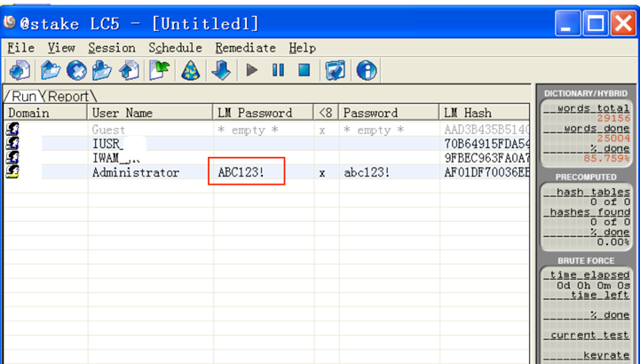Click the user icon in the Guest row
Screen dimensions: 640x364
(12, 130)
